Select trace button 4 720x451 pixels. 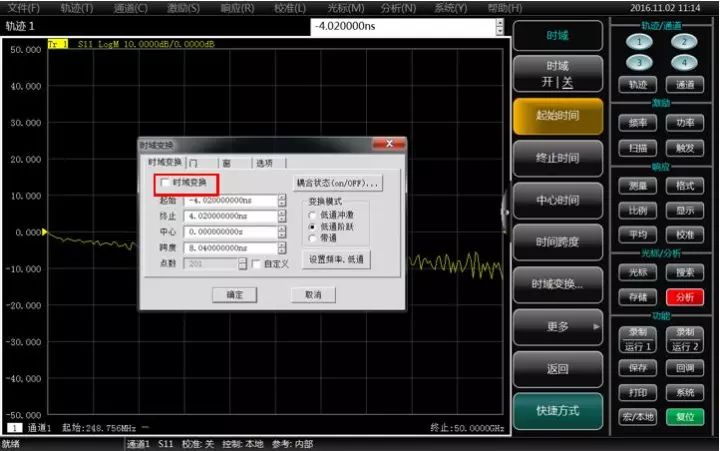[x=684, y=62]
